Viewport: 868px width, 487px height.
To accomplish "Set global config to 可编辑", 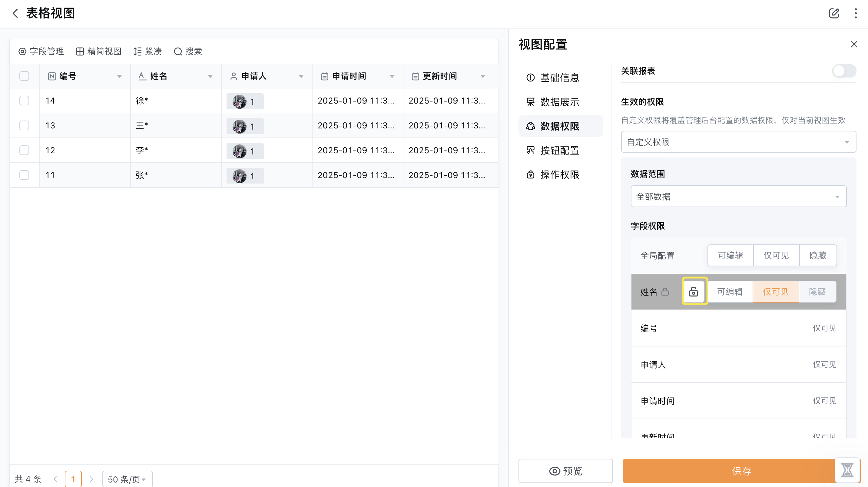I will click(x=730, y=256).
